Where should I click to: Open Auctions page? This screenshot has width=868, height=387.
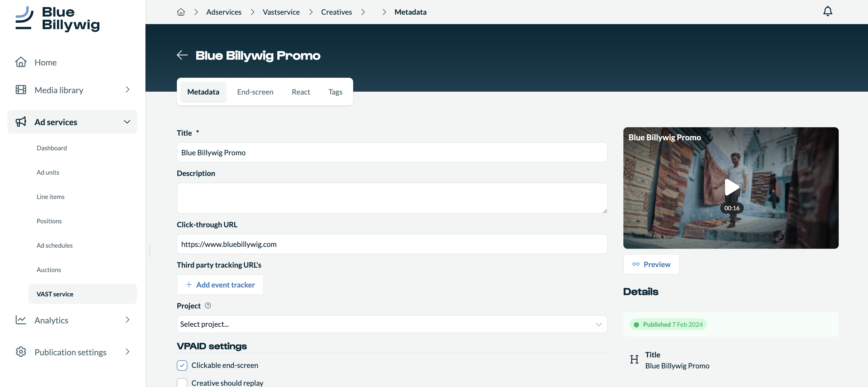(x=49, y=270)
